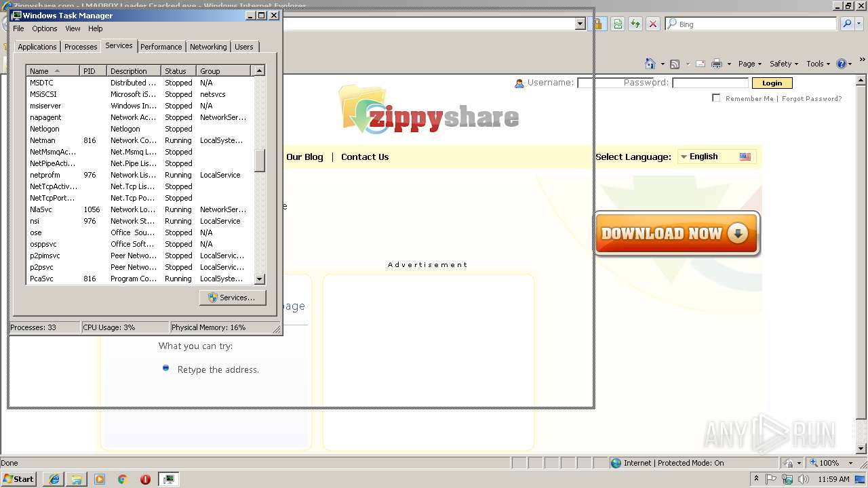868x488 pixels.
Task: Click the command bar overflow chevron
Action: (862, 60)
